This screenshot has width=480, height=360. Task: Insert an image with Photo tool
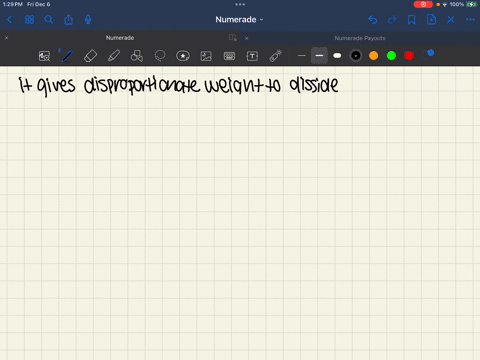(x=206, y=56)
